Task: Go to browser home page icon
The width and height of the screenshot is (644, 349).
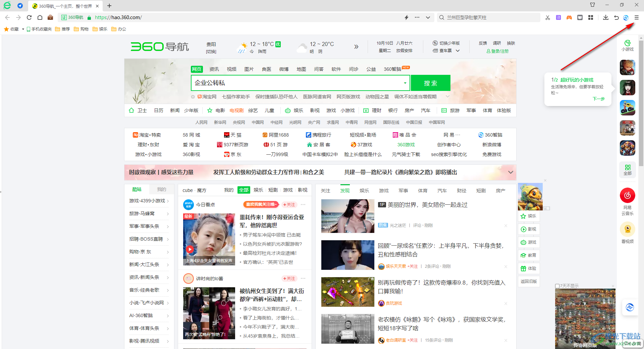Action: (x=40, y=17)
